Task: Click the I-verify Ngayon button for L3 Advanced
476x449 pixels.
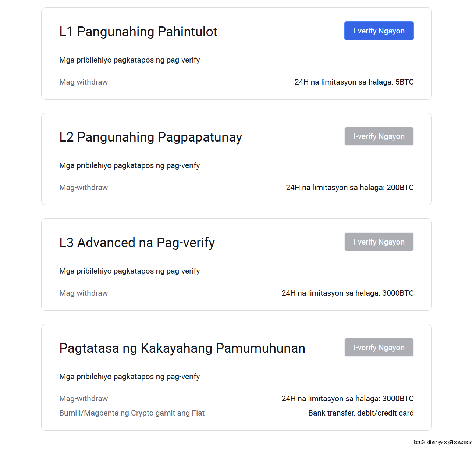Action: point(379,242)
